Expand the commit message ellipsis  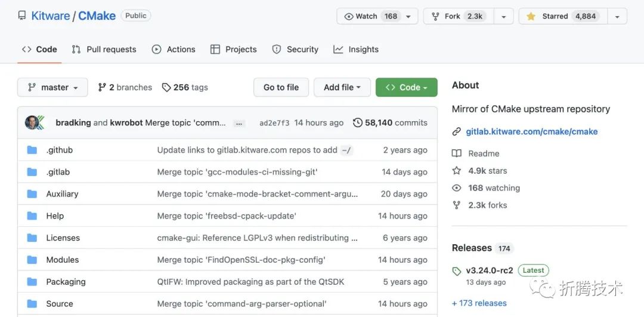[x=239, y=123]
